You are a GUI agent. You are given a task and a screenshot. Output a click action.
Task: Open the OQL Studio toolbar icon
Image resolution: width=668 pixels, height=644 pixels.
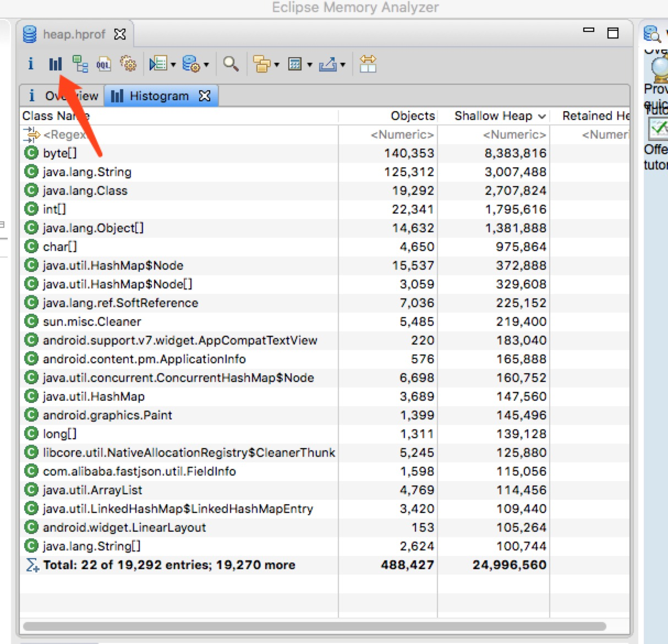click(103, 64)
